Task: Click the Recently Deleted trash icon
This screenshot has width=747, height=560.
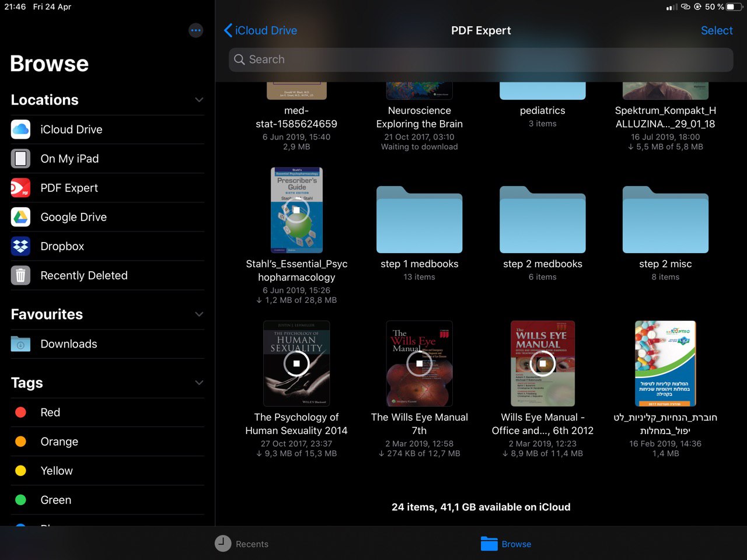Action: (x=20, y=275)
